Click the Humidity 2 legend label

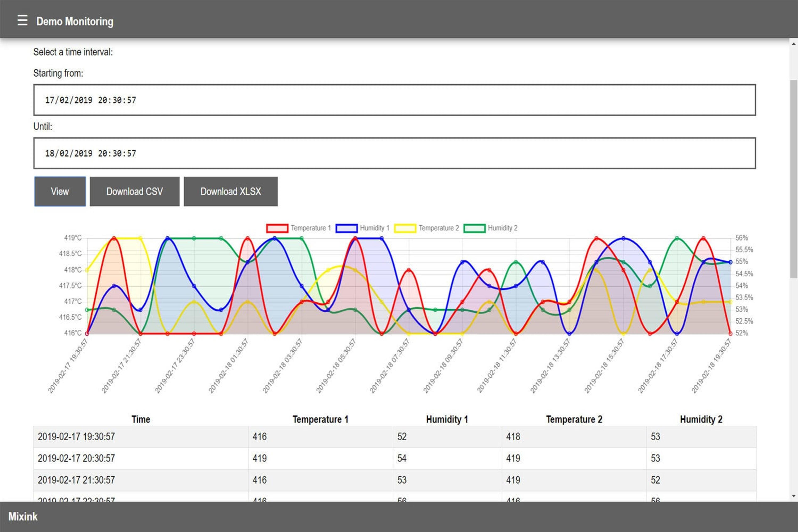(x=502, y=228)
